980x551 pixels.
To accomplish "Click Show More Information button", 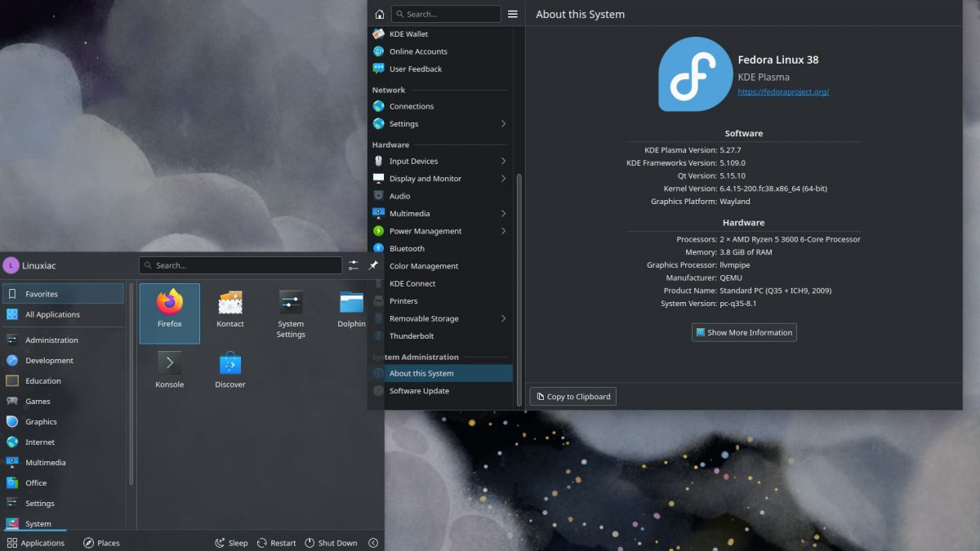I will 744,332.
